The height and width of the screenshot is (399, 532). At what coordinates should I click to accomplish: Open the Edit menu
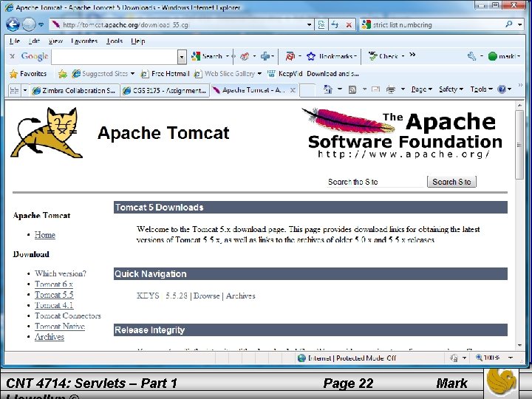(x=34, y=41)
